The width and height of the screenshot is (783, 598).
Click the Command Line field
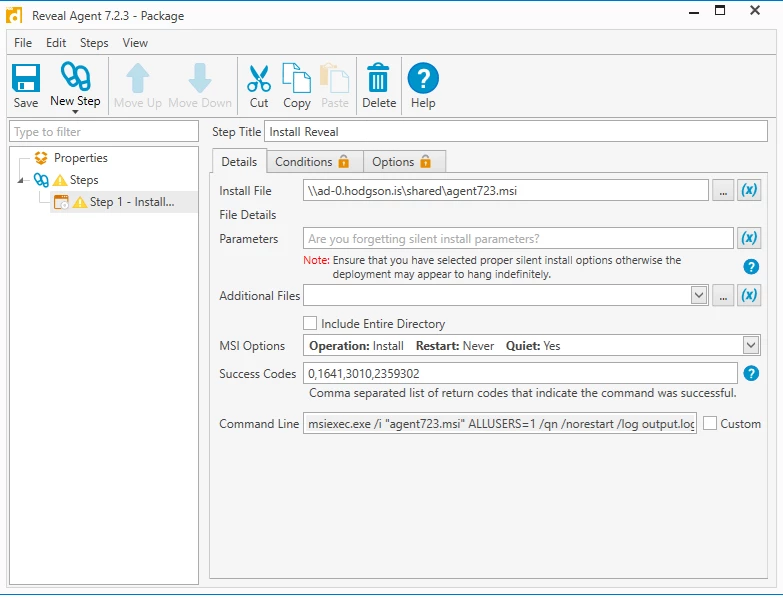(500, 424)
